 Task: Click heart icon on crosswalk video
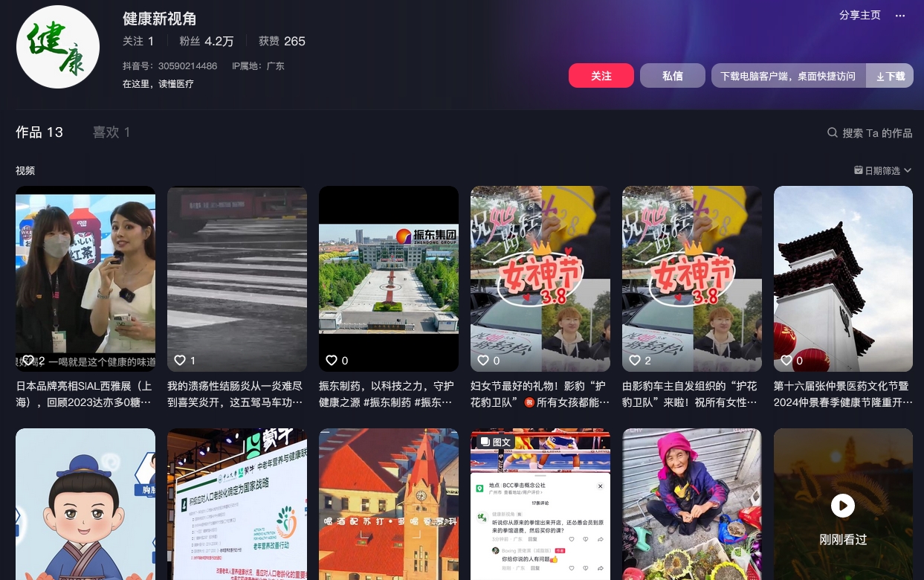point(180,360)
